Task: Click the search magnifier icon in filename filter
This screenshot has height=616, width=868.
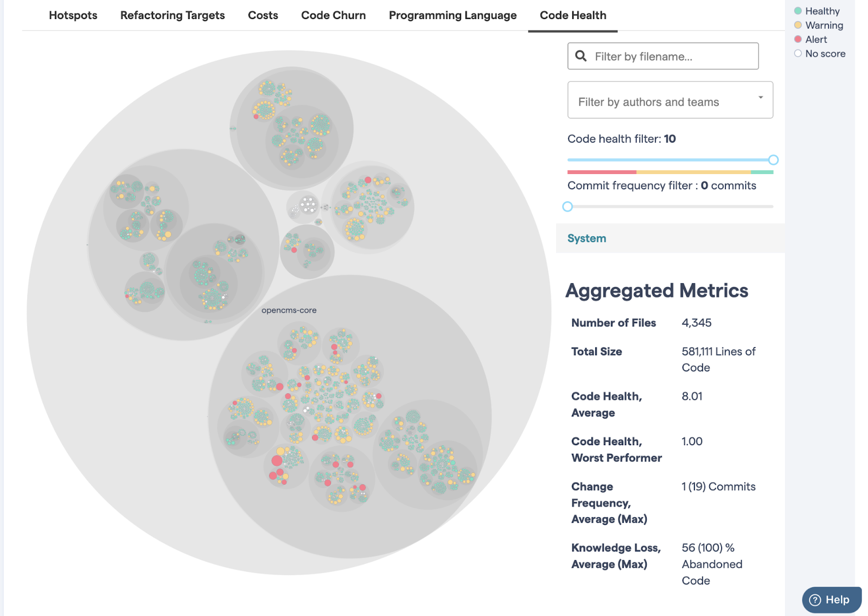Action: (x=580, y=56)
